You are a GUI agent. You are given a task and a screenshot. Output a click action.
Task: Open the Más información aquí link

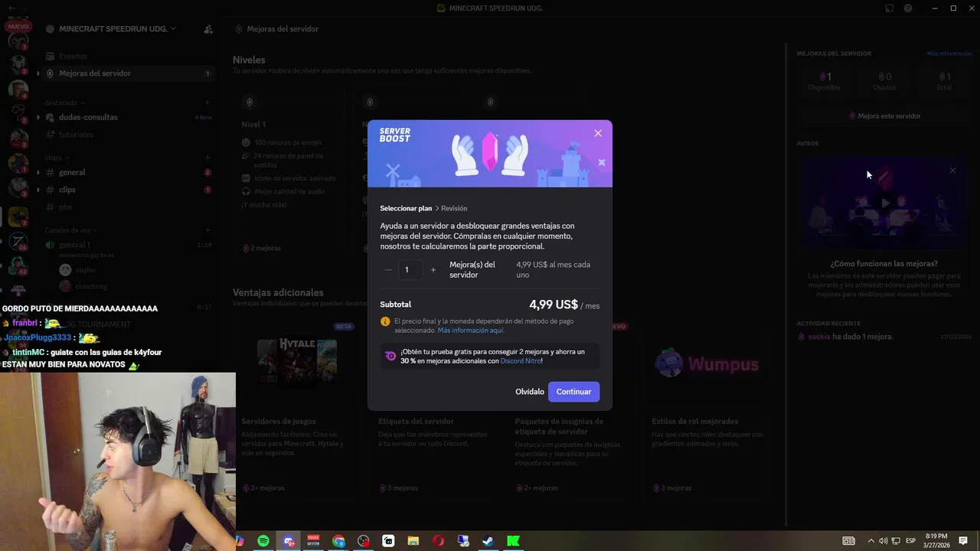[470, 331]
